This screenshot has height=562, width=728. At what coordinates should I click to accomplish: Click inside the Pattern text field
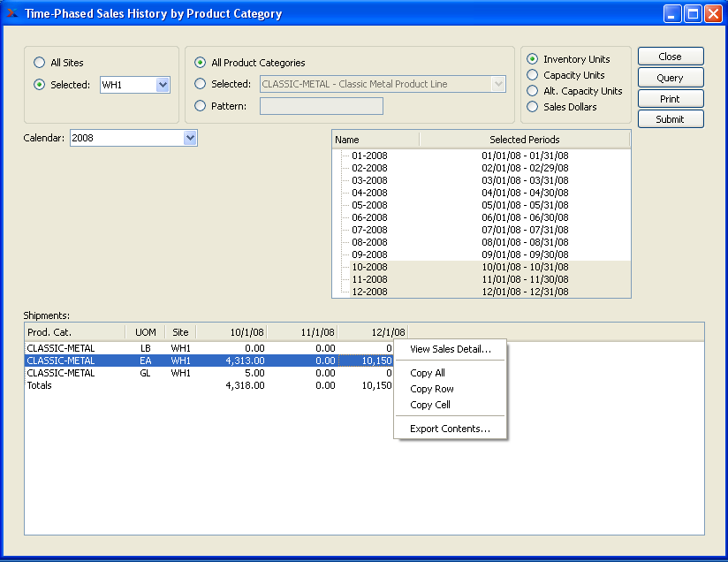pyautogui.click(x=322, y=106)
